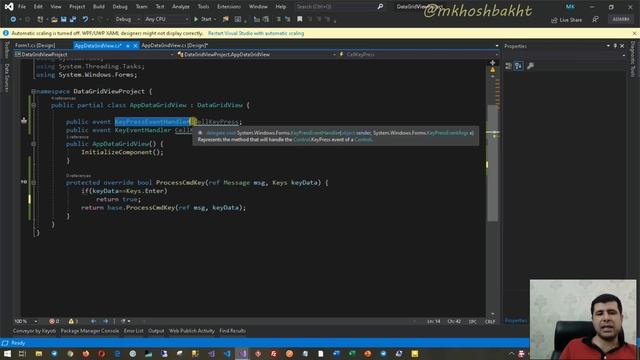Collapse the AppDataGridView constructor block

pyautogui.click(x=33, y=144)
